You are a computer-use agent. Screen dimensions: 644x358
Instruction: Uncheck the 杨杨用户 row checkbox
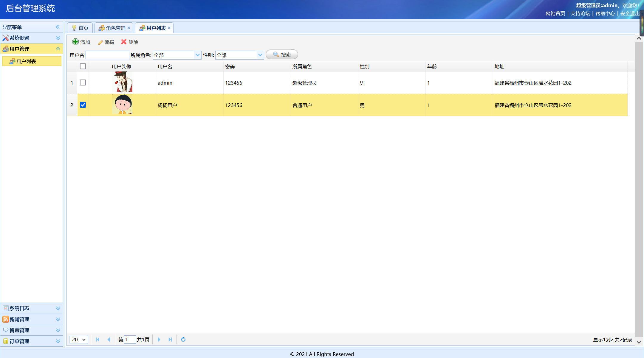83,105
